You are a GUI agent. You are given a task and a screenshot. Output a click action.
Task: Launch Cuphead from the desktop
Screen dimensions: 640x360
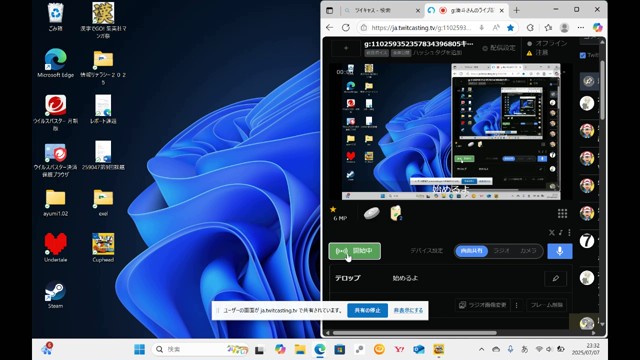(103, 248)
